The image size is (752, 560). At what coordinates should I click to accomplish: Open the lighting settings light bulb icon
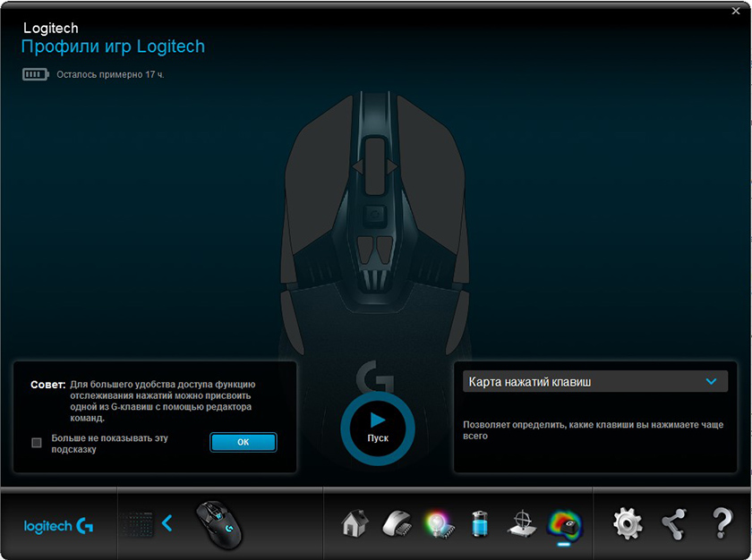pos(438,524)
